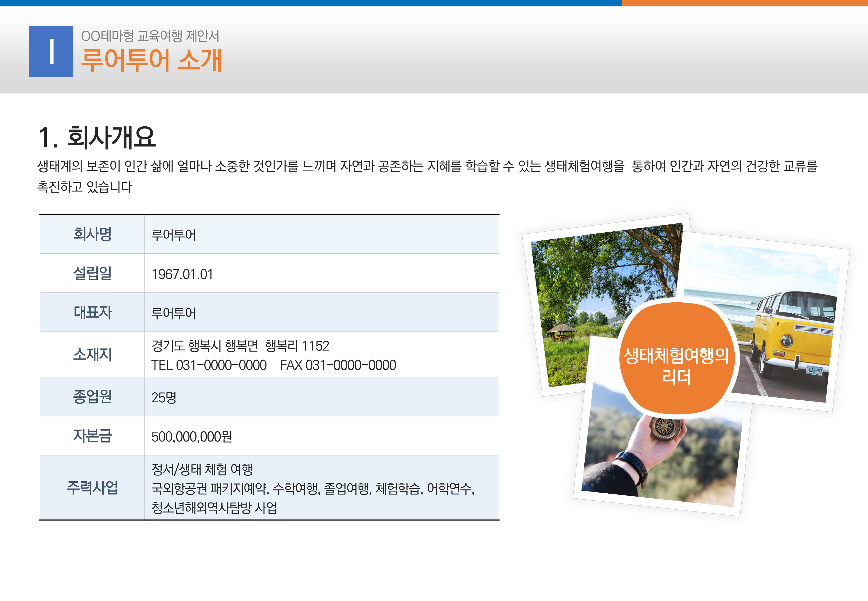Click the line starting "국외항공권 패키지예약"
Screen dimensions: 868x601
(313, 489)
